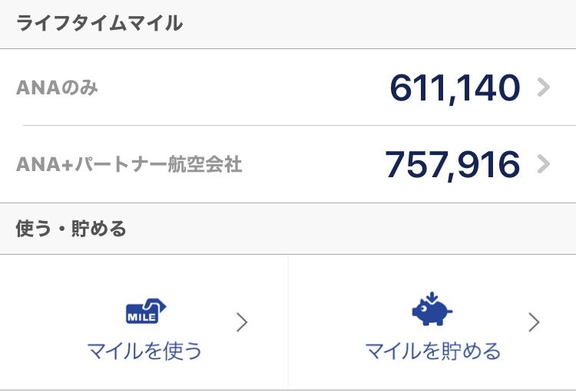Tap the down arrow above the piggy bank
This screenshot has height=392, width=576.
(x=432, y=297)
